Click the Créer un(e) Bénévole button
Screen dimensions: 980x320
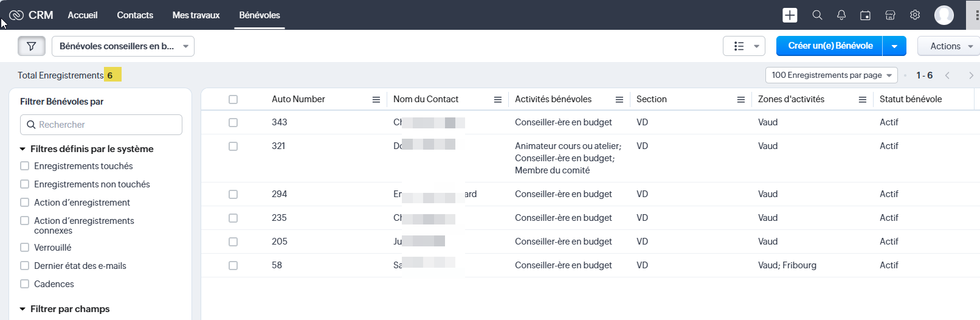tap(830, 46)
